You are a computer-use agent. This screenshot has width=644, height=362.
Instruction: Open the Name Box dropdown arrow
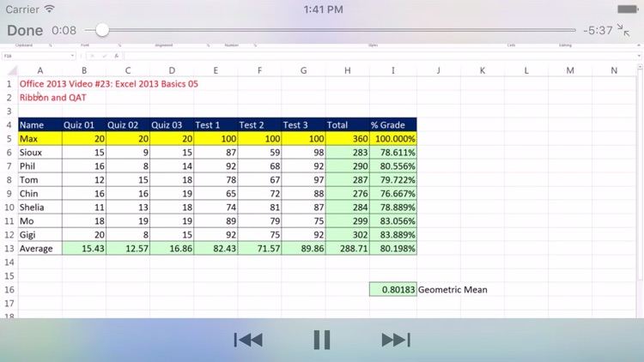point(72,56)
